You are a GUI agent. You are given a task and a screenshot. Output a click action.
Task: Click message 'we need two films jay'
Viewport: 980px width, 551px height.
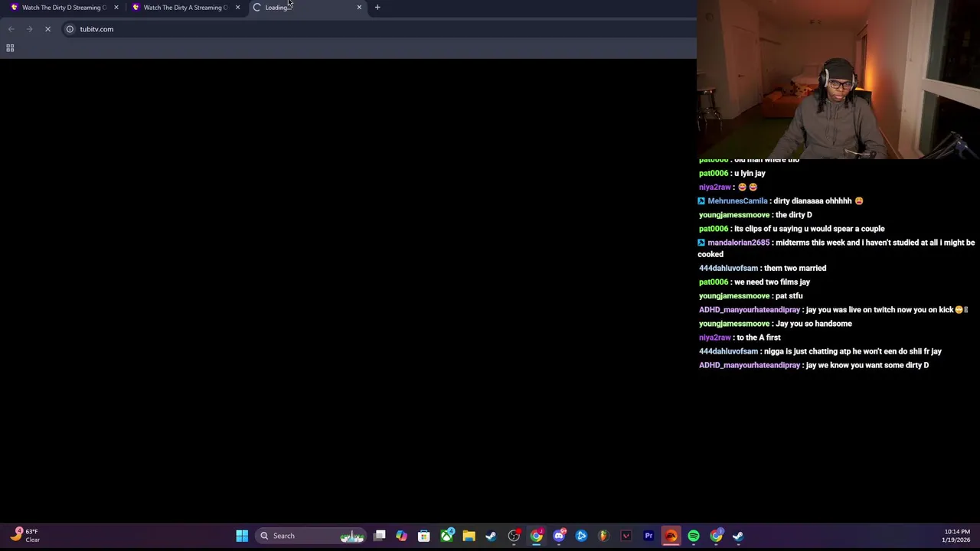coord(772,282)
